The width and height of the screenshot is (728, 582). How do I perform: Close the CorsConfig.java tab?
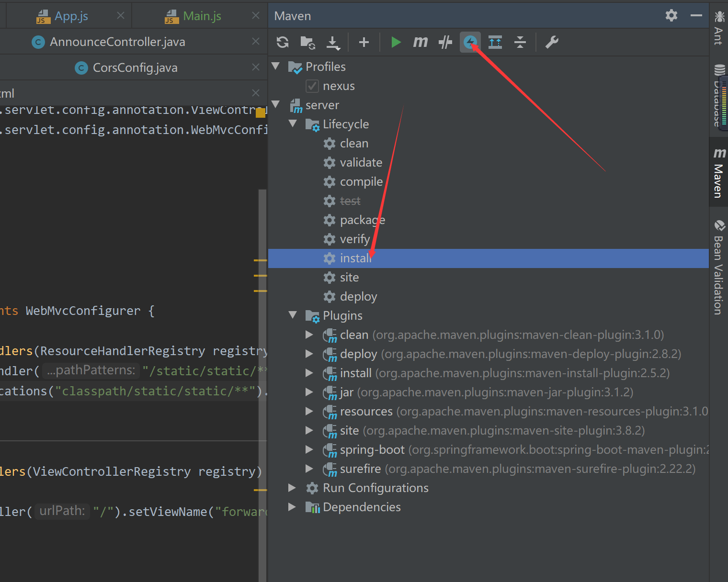tap(255, 67)
